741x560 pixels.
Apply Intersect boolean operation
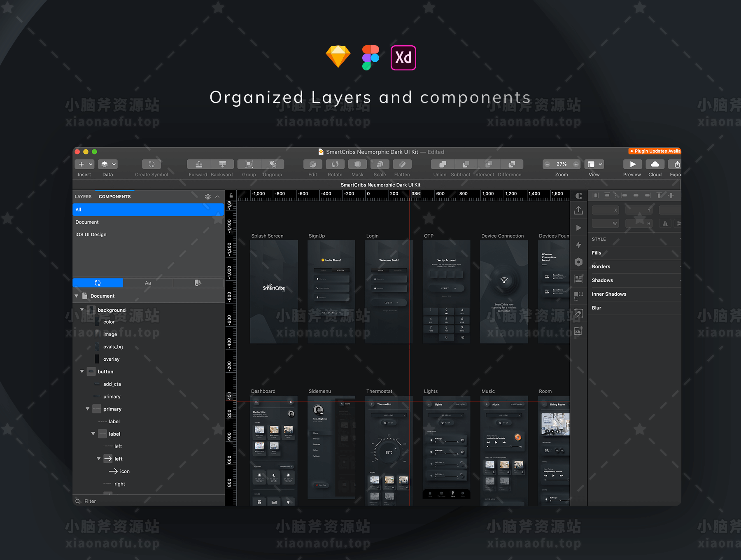tap(489, 164)
